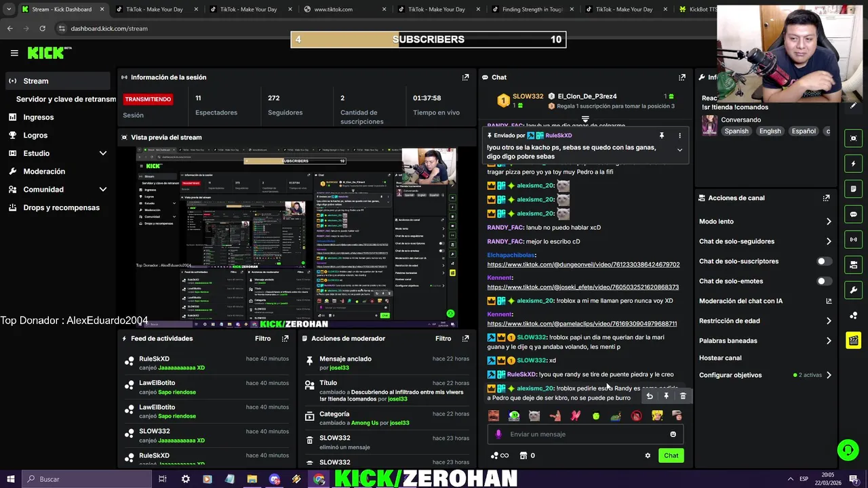Open Chat de solo-seguidores options arrow
The height and width of the screenshot is (488, 868).
pyautogui.click(x=828, y=241)
